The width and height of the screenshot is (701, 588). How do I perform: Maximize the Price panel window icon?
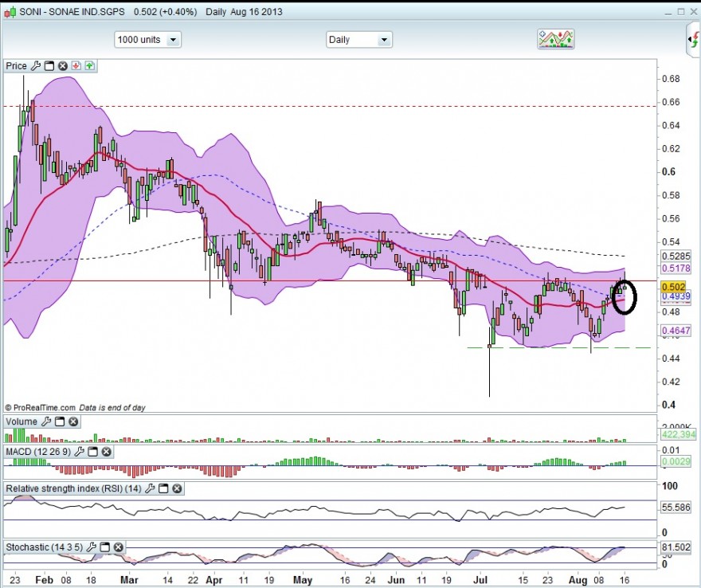(x=49, y=65)
